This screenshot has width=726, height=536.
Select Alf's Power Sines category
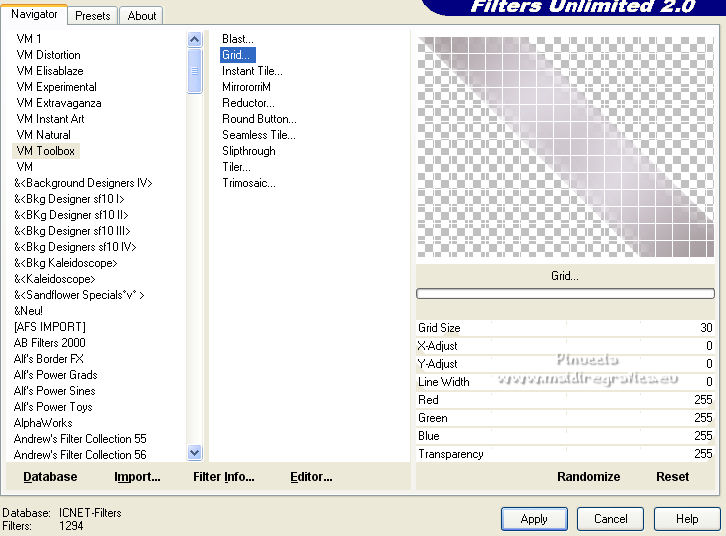pyautogui.click(x=55, y=391)
